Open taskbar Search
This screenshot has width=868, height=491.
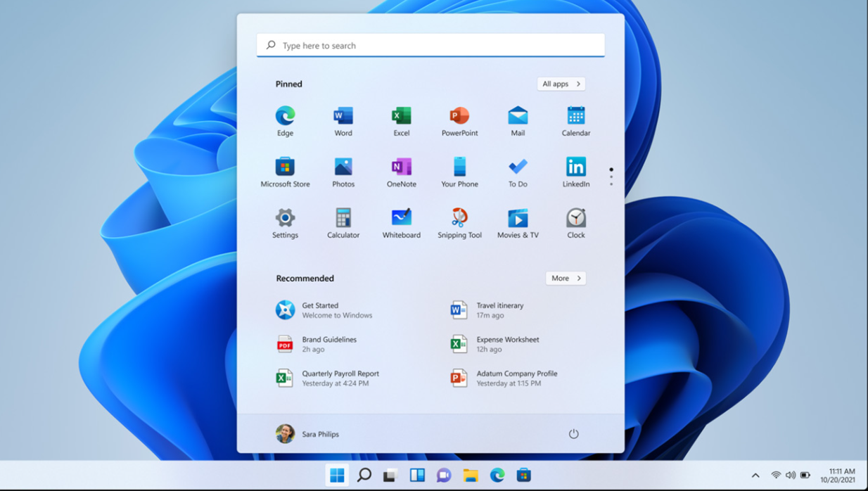(x=364, y=475)
